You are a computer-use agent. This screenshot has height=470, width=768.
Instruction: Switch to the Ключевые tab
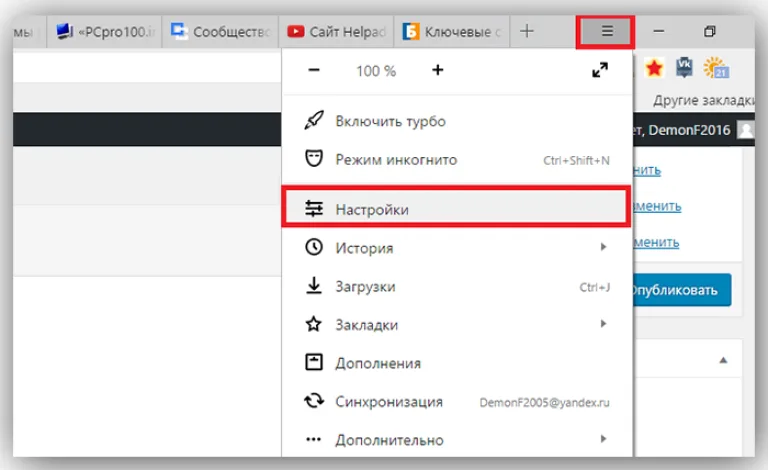pos(452,32)
